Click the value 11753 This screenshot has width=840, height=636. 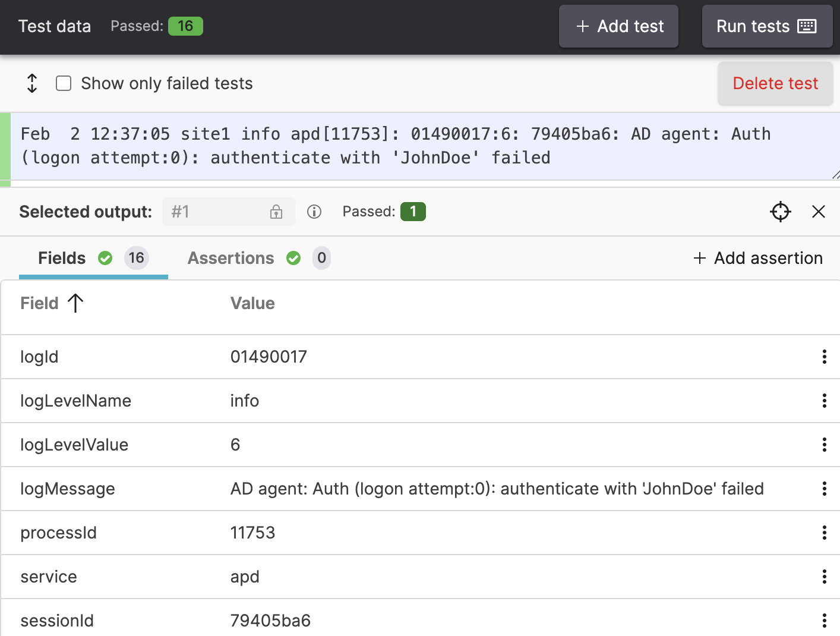252,533
